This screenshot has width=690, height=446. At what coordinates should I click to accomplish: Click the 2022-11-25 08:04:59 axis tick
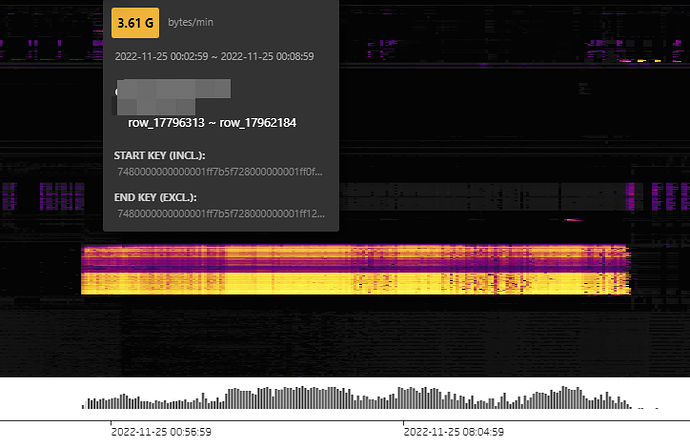[x=454, y=432]
